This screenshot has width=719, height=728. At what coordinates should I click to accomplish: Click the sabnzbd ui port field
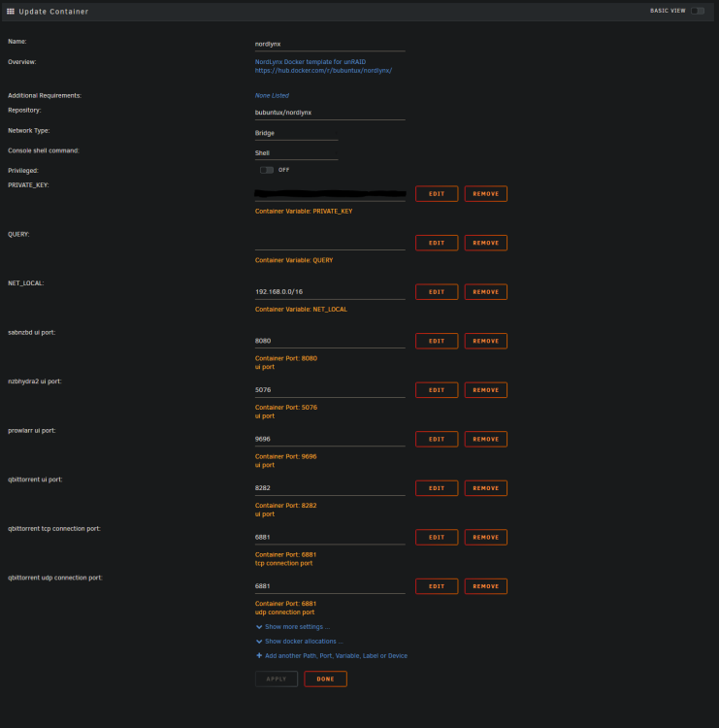(330, 341)
